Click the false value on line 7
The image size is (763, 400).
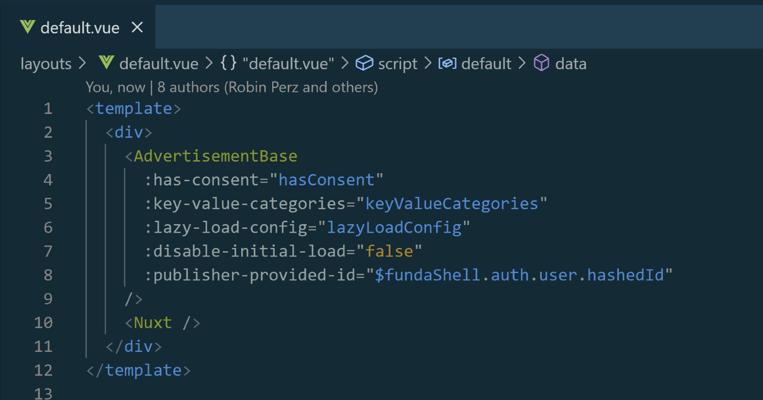tap(389, 252)
